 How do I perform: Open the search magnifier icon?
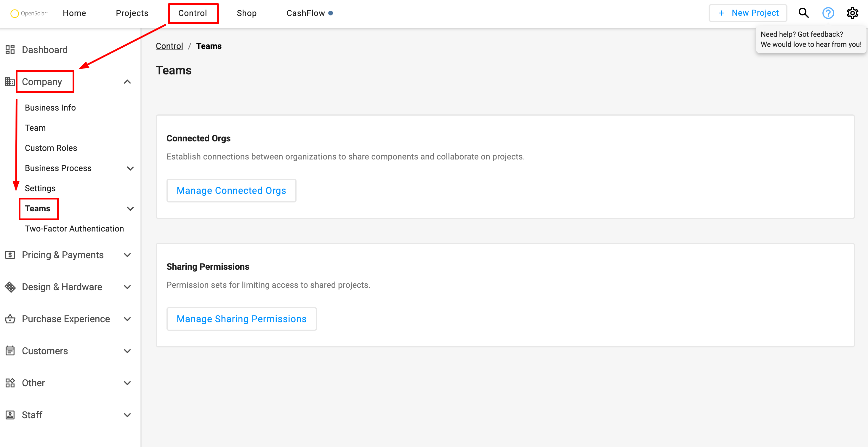coord(804,13)
